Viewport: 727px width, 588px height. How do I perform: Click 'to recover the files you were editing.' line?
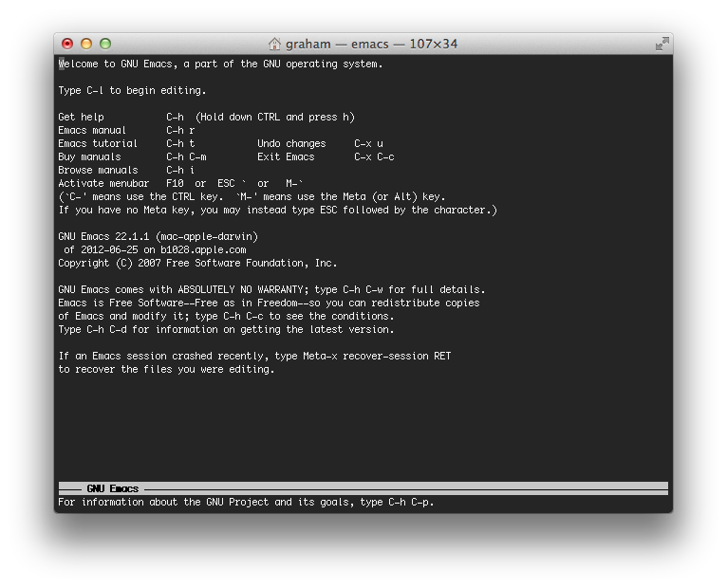click(166, 369)
